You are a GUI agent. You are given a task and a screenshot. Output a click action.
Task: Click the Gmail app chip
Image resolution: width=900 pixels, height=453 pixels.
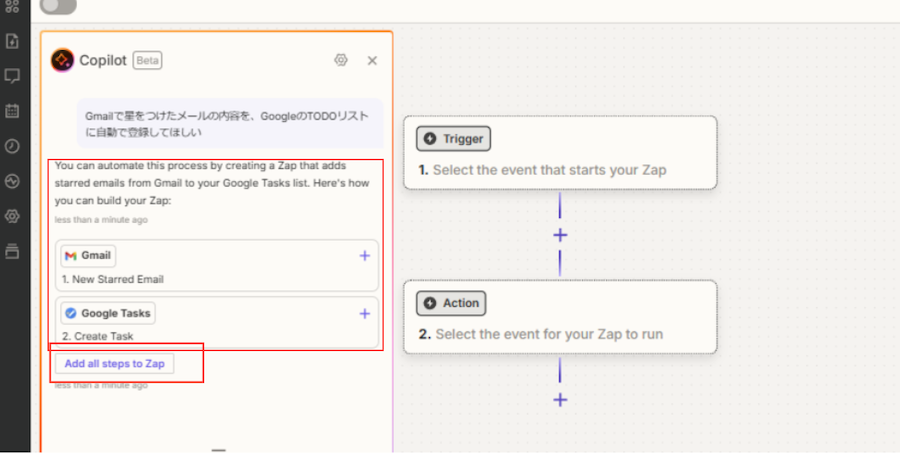pos(88,255)
